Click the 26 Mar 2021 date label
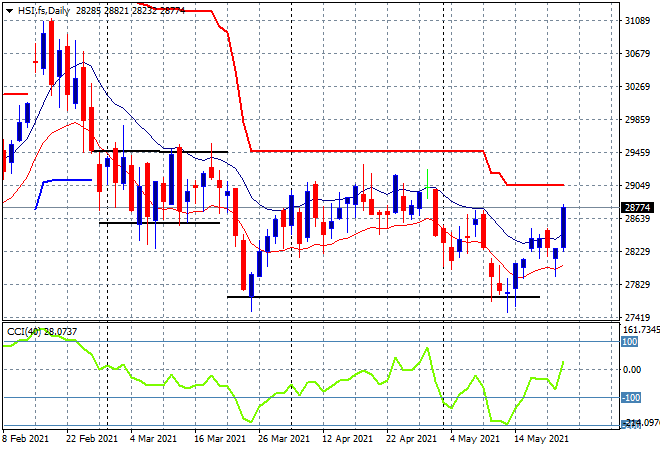Viewport: 660px width, 450px height. pyautogui.click(x=284, y=439)
